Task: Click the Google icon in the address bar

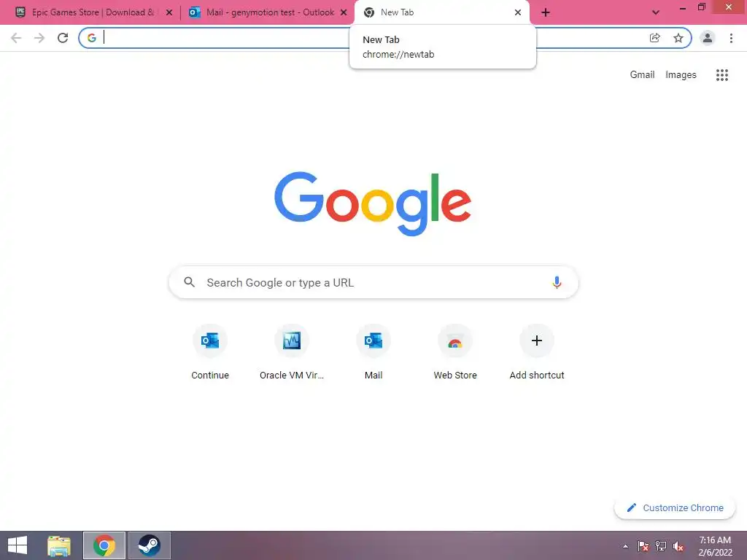Action: 92,38
